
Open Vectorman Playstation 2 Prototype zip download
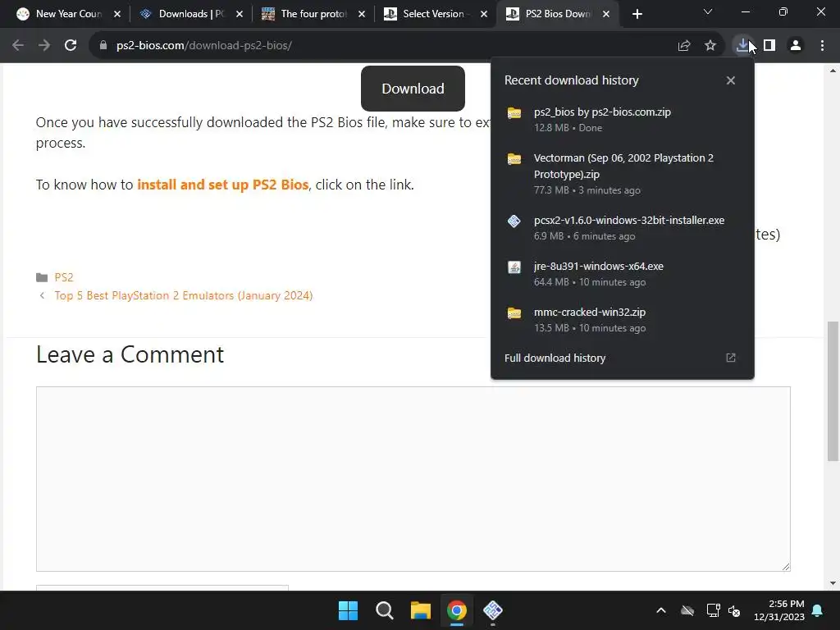pos(623,174)
